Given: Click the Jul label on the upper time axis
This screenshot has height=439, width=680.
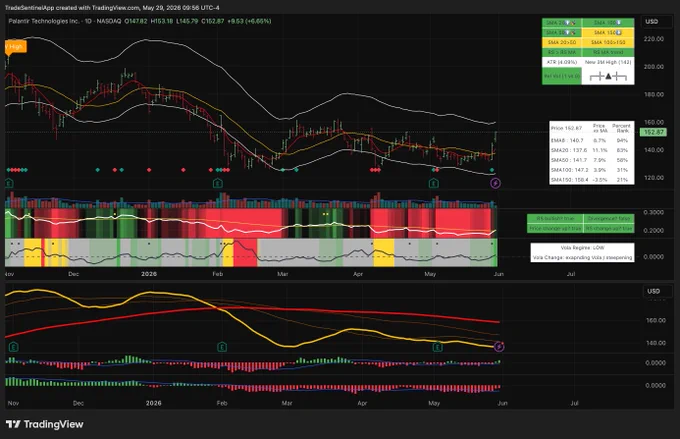Looking at the screenshot, I should pyautogui.click(x=571, y=274).
